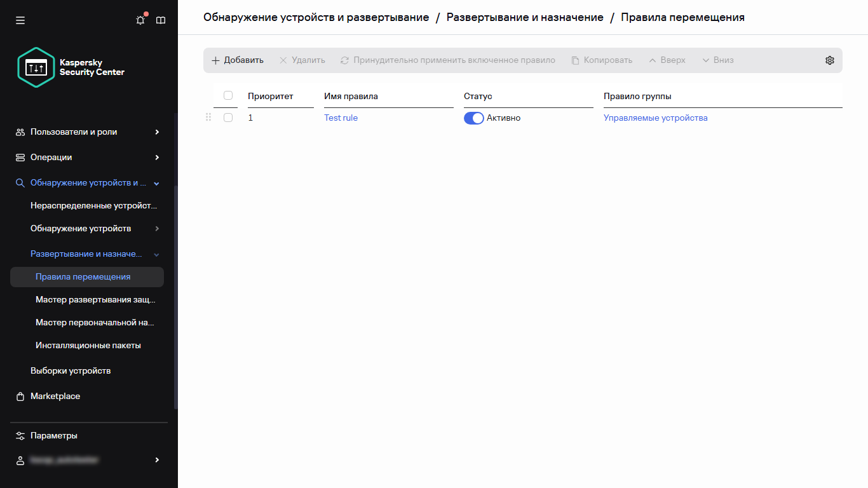This screenshot has width=868, height=488.
Task: Click the Добавить plus icon
Action: [x=215, y=60]
